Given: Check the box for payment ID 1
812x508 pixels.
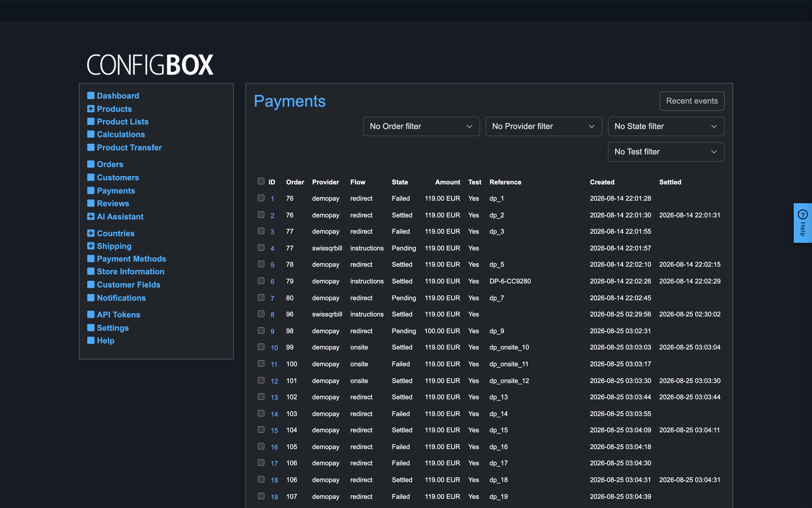Looking at the screenshot, I should click(x=261, y=198).
